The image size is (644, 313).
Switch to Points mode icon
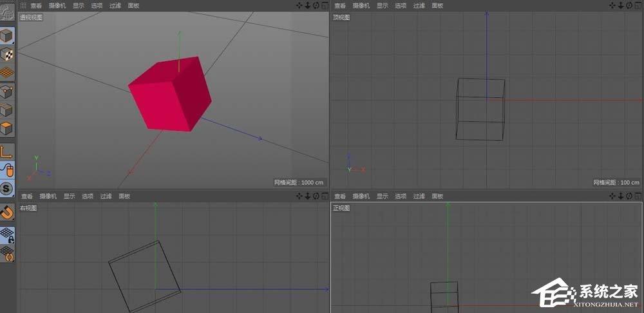tap(7, 91)
